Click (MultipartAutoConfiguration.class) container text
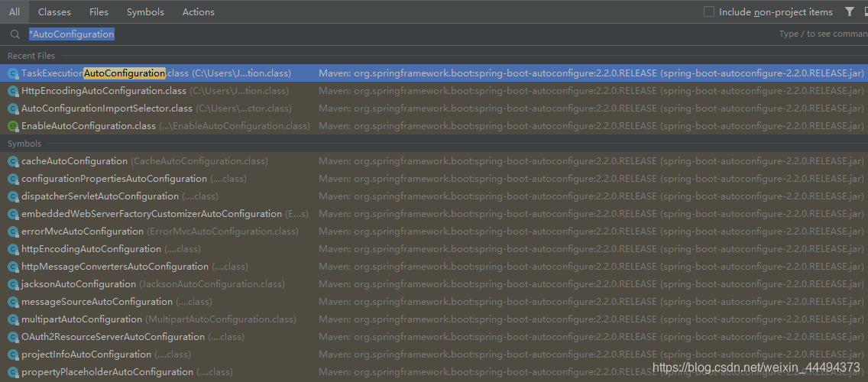 221,319
